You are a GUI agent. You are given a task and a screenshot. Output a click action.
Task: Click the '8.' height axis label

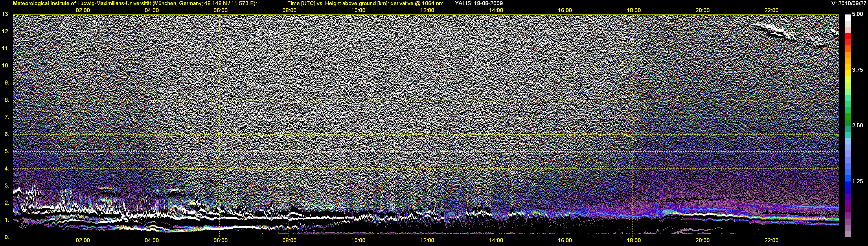7,100
